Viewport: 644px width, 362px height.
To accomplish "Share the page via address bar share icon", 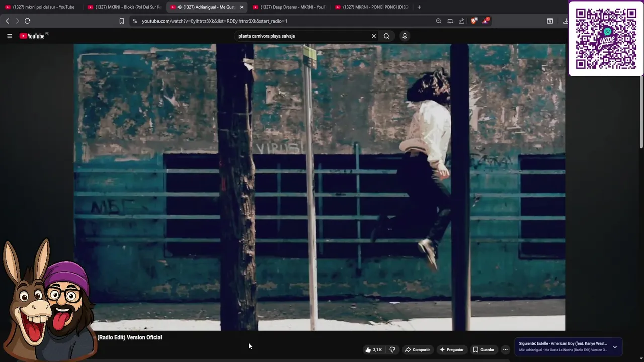I will pyautogui.click(x=461, y=21).
